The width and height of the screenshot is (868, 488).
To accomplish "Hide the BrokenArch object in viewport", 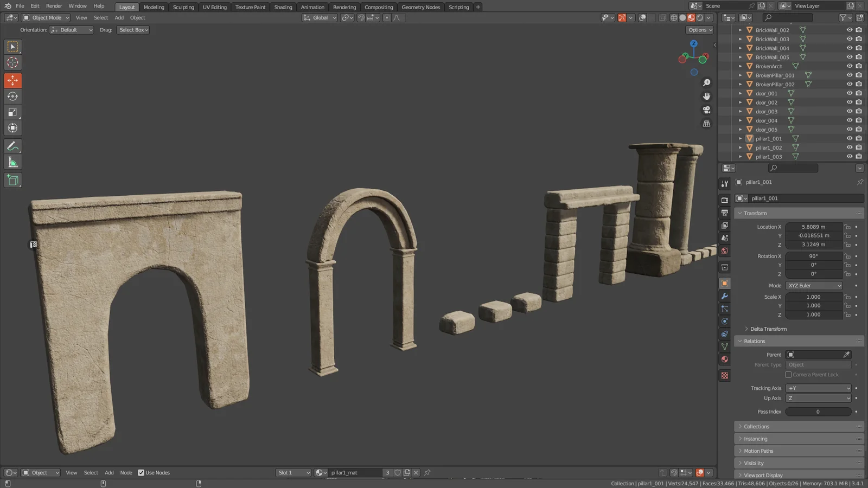I will pyautogui.click(x=850, y=66).
